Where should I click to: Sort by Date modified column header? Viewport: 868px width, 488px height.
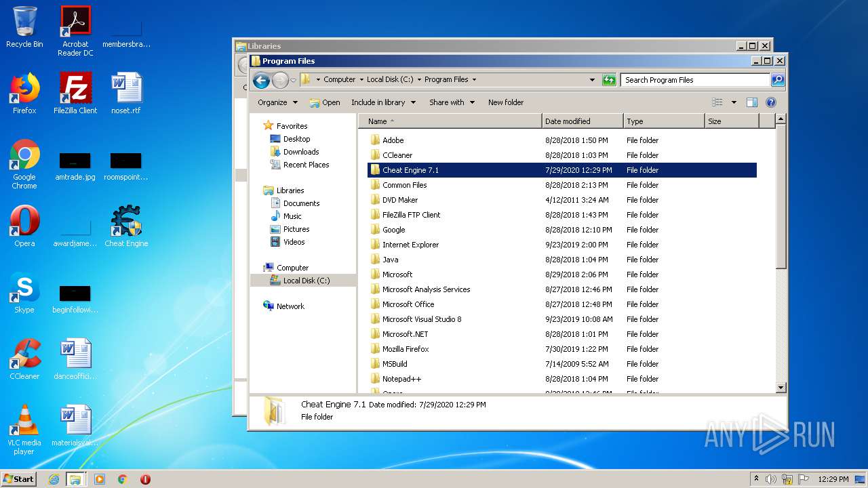pos(583,121)
